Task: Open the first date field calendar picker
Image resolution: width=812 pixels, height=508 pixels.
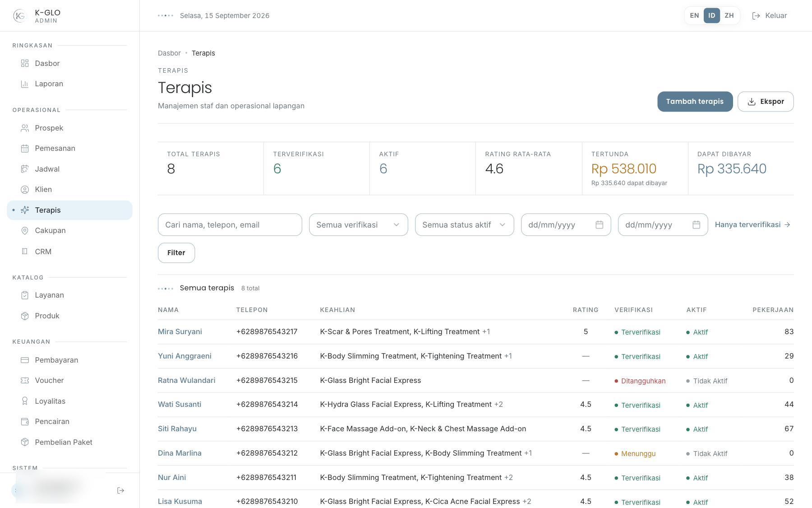Action: pos(599,225)
